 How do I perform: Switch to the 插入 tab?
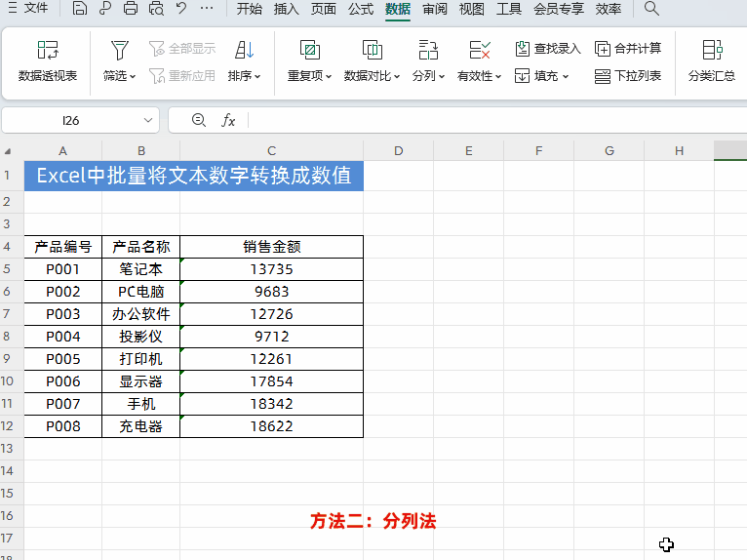coord(287,9)
